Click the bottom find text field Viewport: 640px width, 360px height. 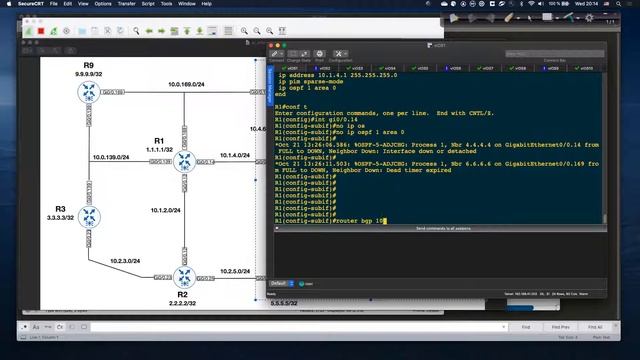[x=298, y=327]
